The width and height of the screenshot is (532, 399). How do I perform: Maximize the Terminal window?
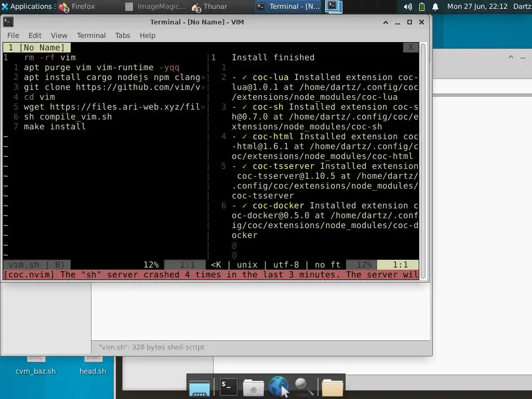pyautogui.click(x=409, y=22)
